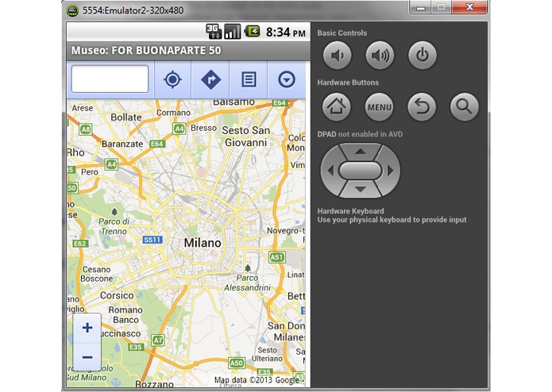Click the DPAD center select button

click(x=360, y=171)
